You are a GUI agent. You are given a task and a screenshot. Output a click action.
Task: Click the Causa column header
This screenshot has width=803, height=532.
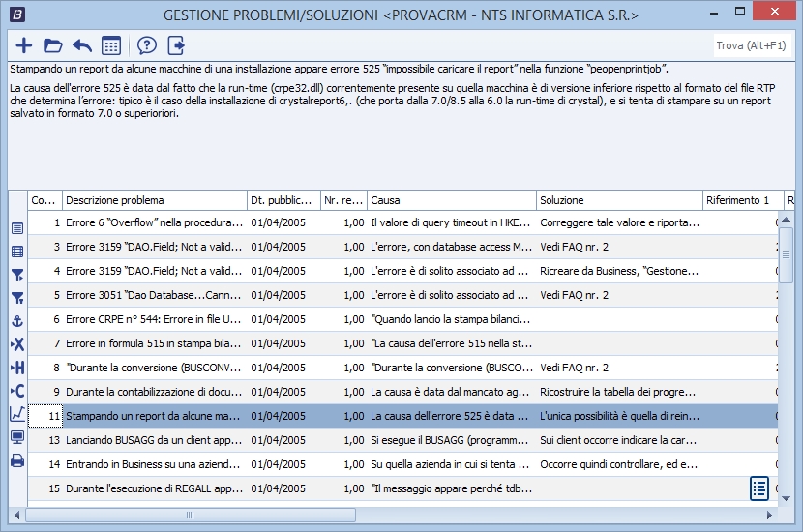pyautogui.click(x=452, y=200)
